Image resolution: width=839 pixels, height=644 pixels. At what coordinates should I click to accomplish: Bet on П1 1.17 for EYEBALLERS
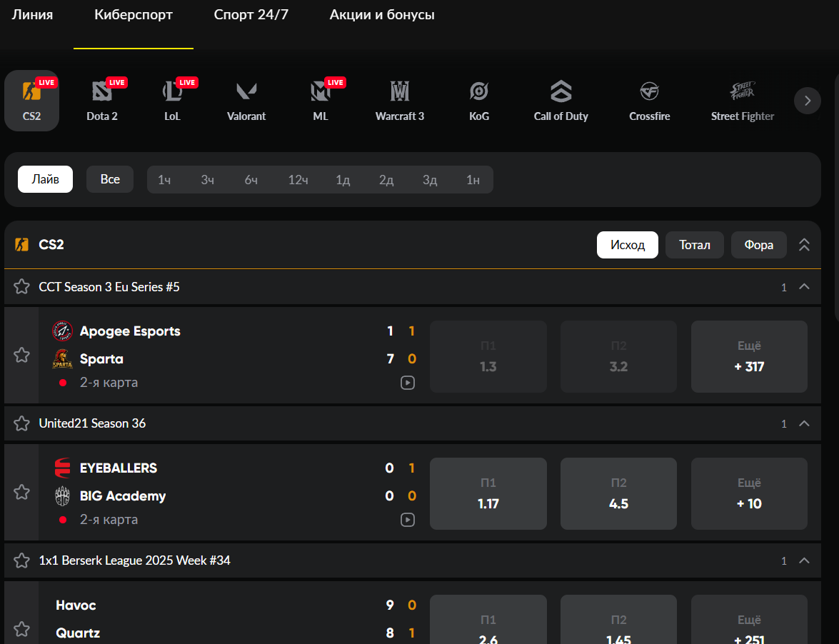click(488, 493)
